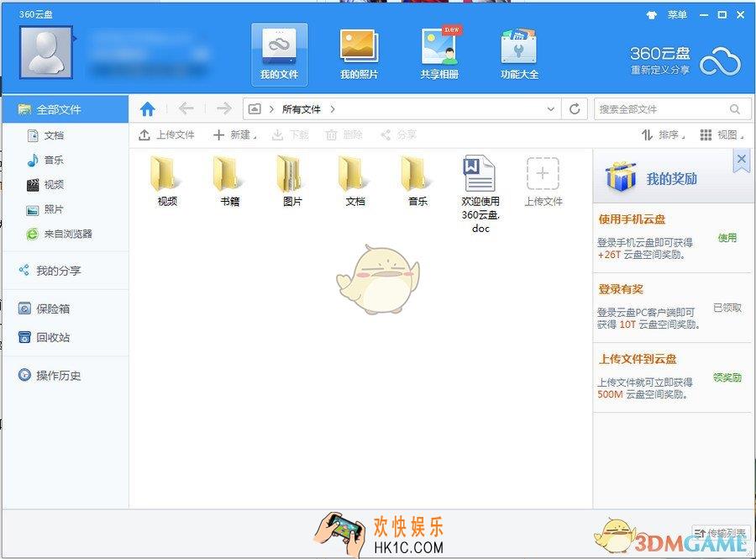Open the 我的文件 tab

pos(279,54)
